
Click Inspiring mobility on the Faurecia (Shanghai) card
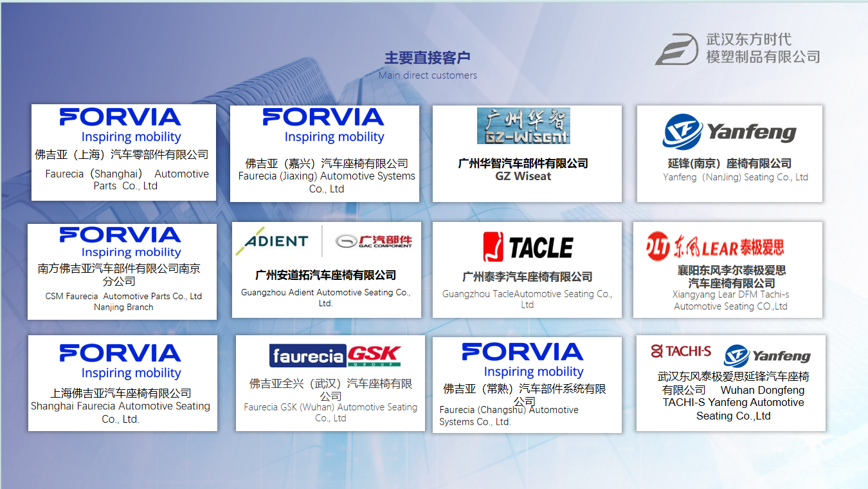tap(131, 137)
